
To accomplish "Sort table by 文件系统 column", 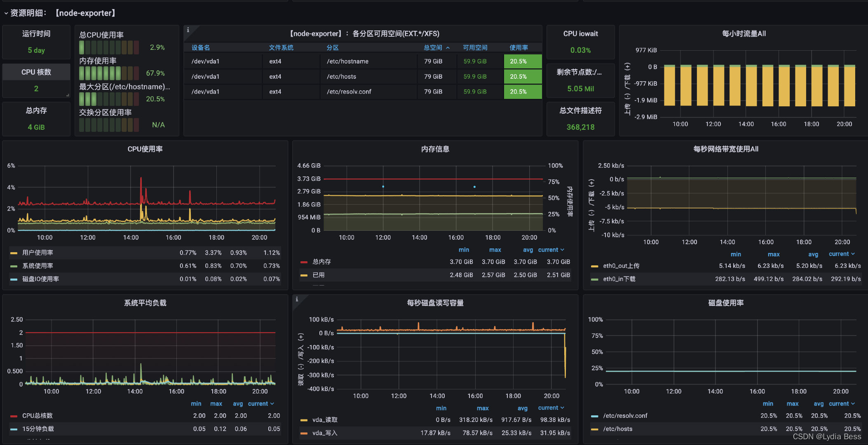I will click(281, 48).
